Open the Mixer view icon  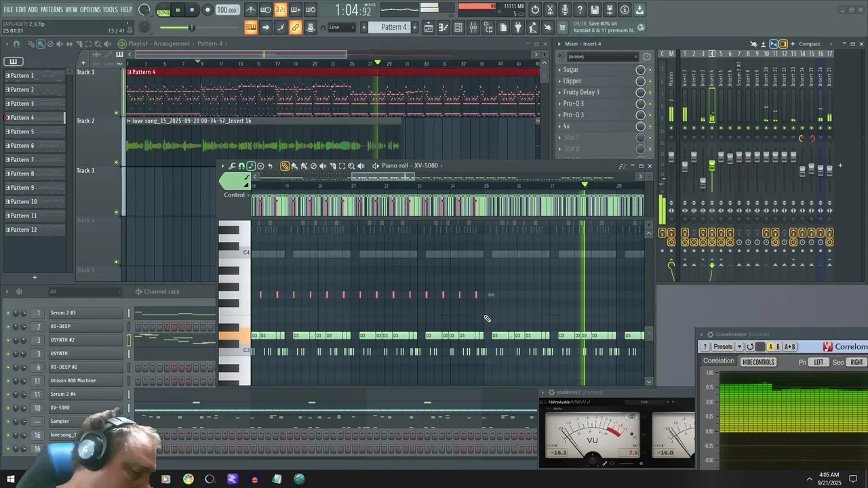coord(473,28)
